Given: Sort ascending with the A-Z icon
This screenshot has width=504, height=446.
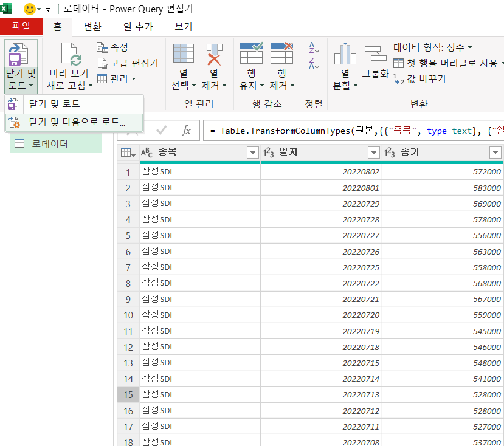Looking at the screenshot, I should [x=314, y=47].
